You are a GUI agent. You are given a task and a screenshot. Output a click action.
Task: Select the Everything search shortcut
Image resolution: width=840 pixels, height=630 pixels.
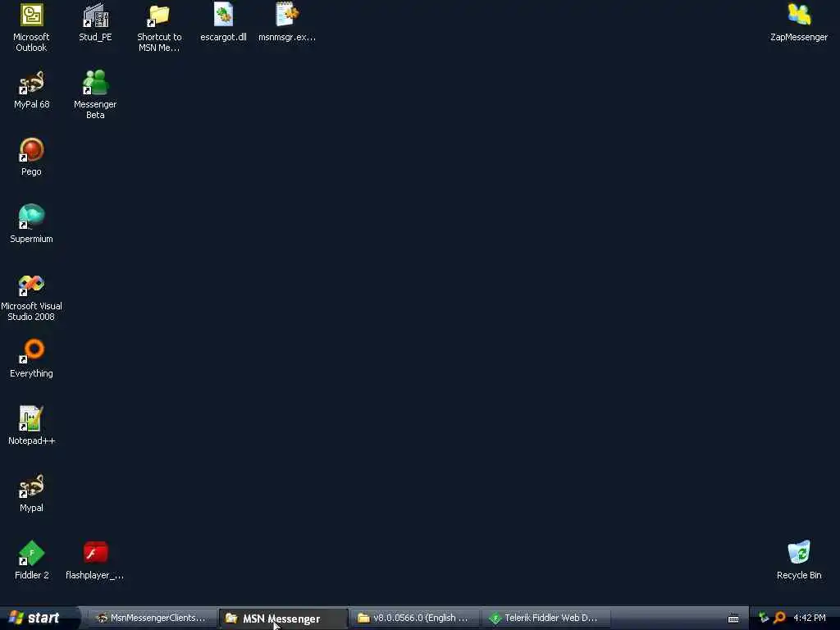32,359
